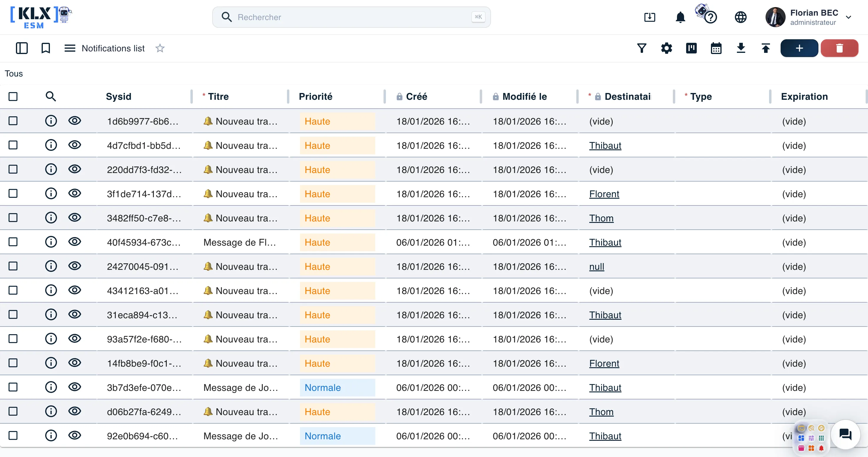Tick checkbox for row 1d6b9977-6b6
This screenshot has height=457, width=868.
pyautogui.click(x=13, y=121)
